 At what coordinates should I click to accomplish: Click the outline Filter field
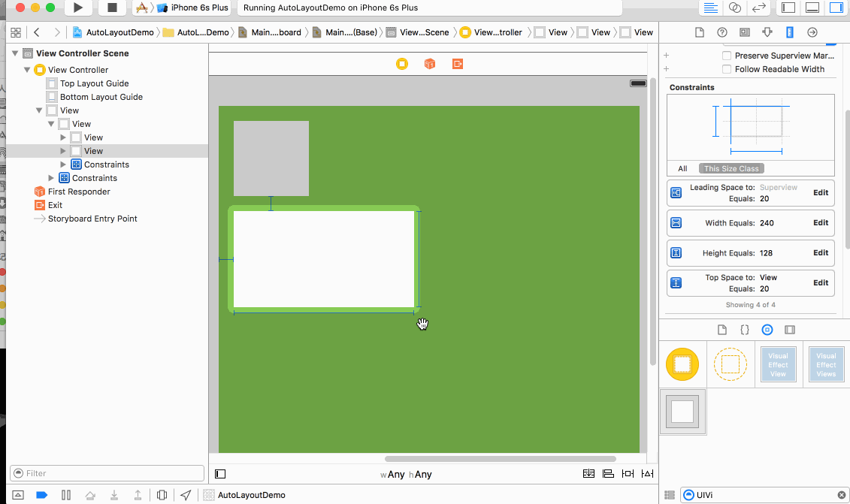click(x=107, y=473)
